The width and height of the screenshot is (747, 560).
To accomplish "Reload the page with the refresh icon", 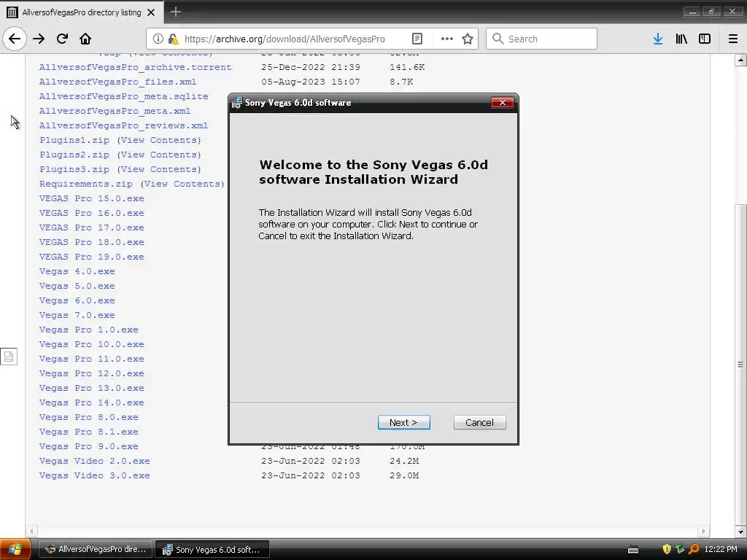I will 62,39.
